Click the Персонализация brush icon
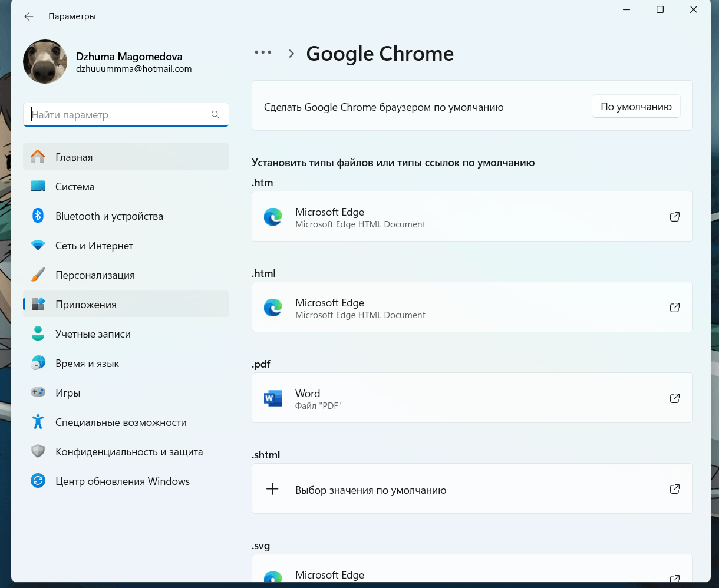719x588 pixels. click(x=38, y=275)
